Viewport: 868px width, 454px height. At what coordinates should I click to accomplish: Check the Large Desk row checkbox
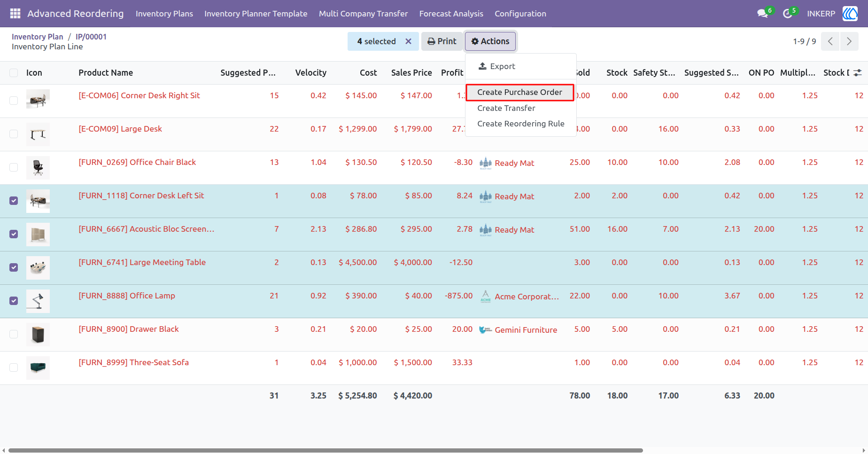pyautogui.click(x=14, y=134)
